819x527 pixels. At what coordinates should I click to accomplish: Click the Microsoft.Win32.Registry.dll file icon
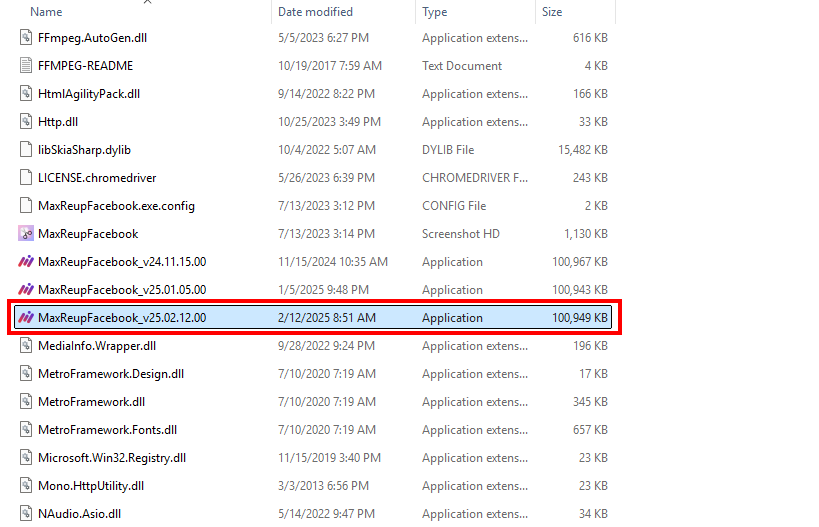(x=26, y=458)
